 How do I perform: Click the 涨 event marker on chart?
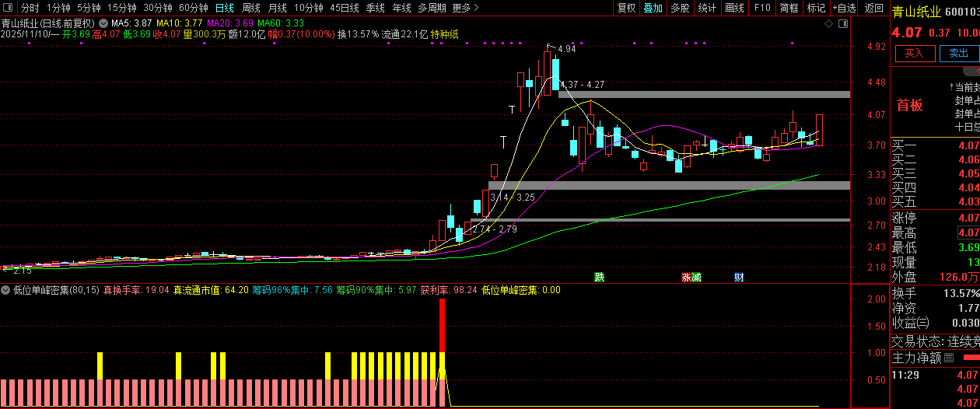[x=687, y=277]
